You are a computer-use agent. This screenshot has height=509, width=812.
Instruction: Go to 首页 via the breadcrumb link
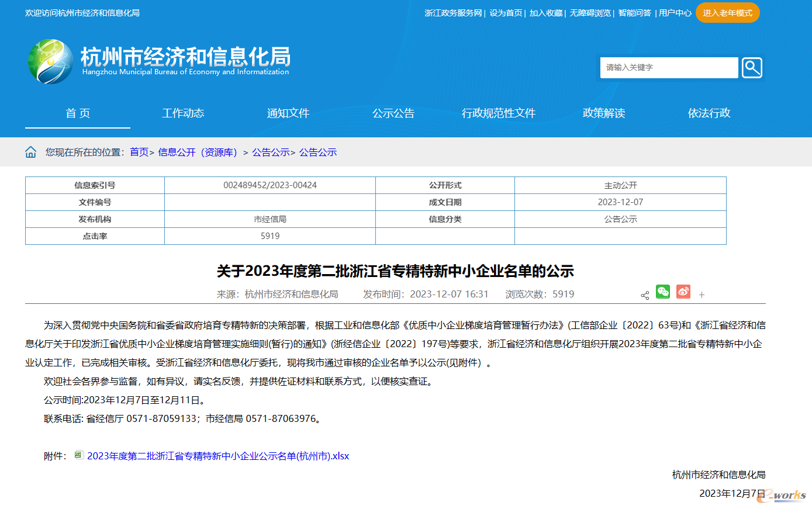tap(140, 151)
